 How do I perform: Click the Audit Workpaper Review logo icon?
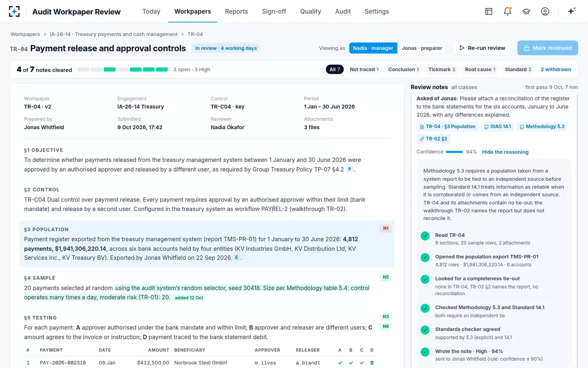click(14, 11)
